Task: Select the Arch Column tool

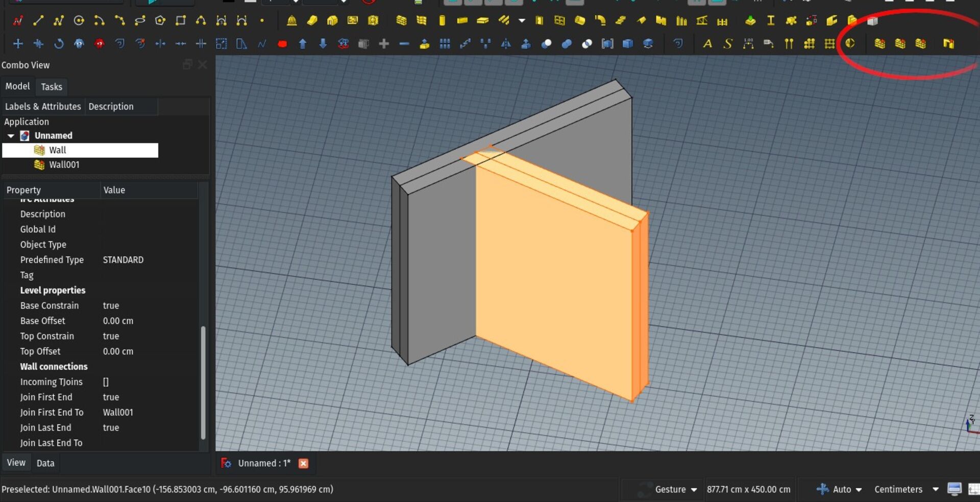Action: [442, 21]
